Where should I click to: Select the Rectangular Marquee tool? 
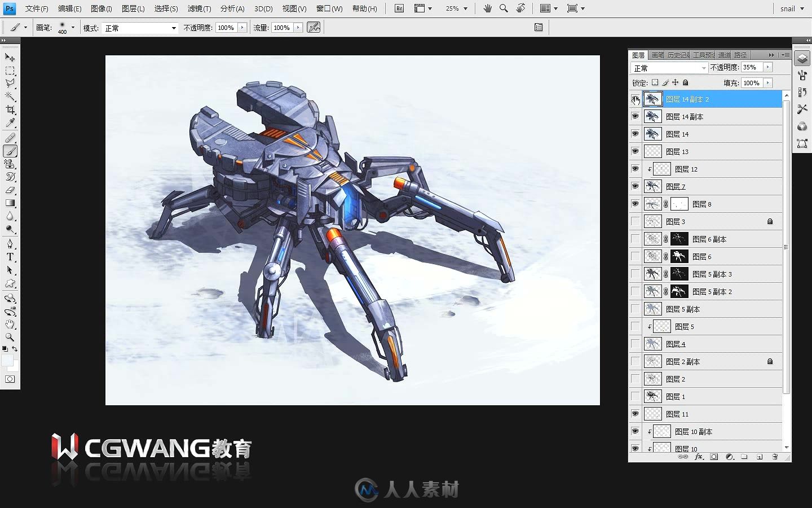tap(10, 71)
